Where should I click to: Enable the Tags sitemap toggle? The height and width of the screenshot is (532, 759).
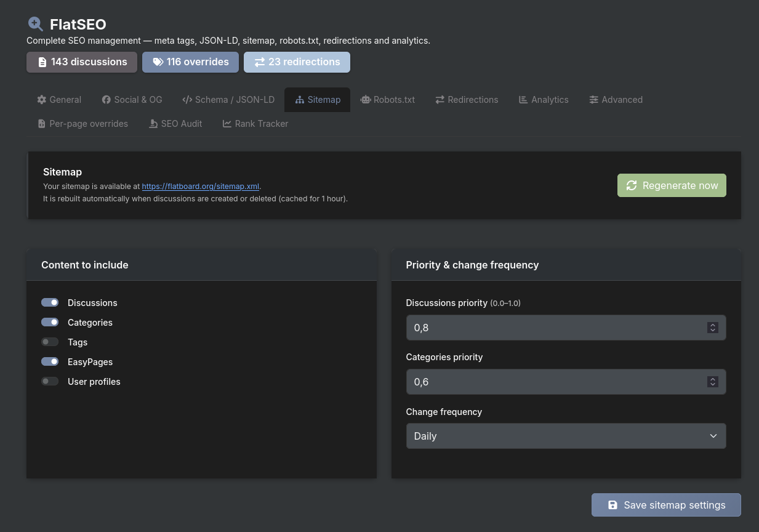click(x=50, y=342)
